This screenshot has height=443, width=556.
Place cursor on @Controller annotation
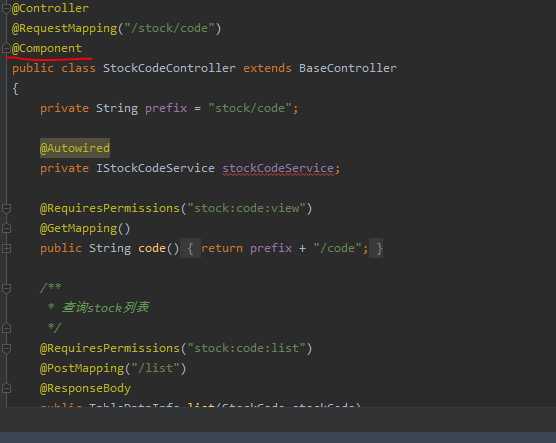point(50,8)
